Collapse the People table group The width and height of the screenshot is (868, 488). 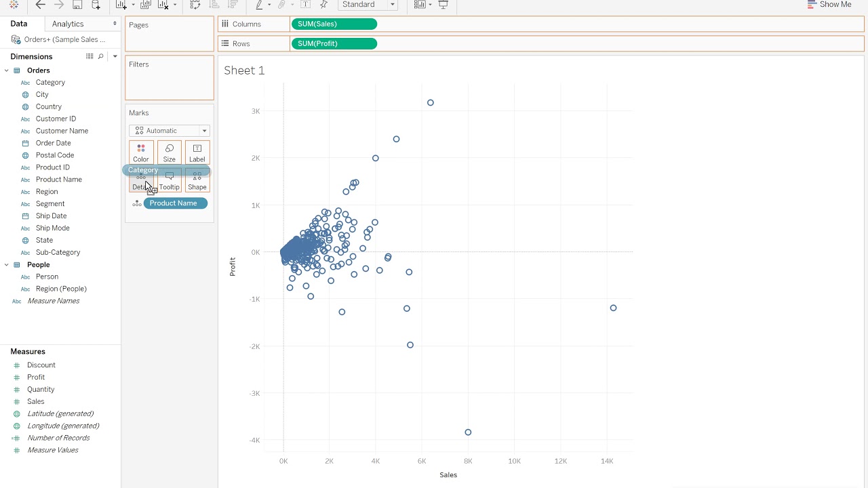pyautogui.click(x=7, y=265)
